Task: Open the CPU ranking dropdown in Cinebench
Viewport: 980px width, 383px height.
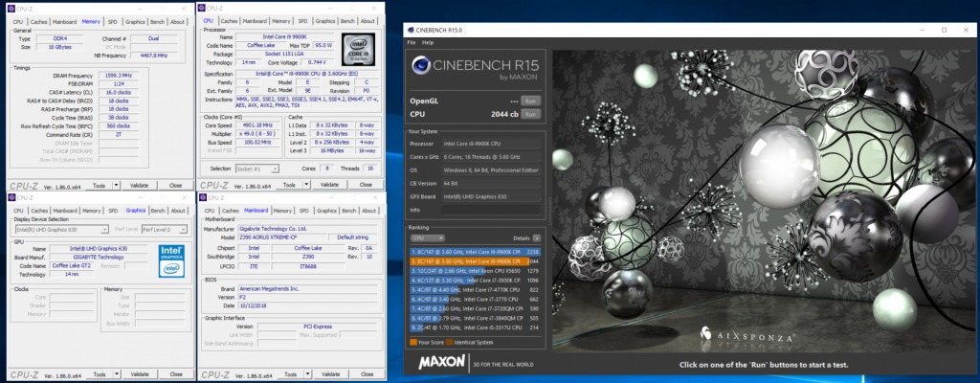Action: [428, 238]
